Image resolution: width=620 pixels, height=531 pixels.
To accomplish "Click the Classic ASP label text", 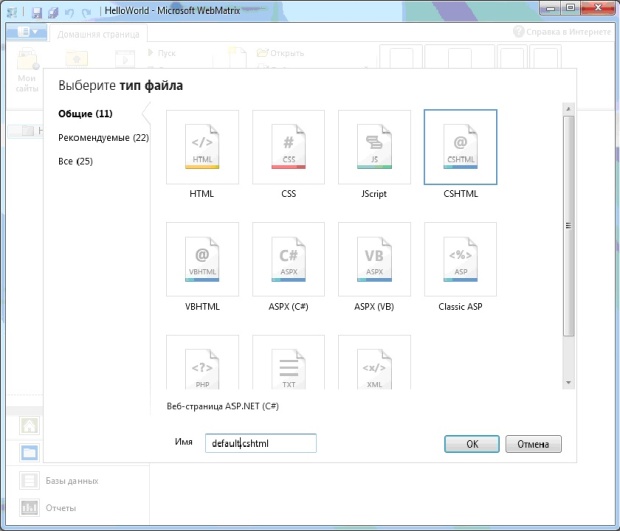I will 460,306.
